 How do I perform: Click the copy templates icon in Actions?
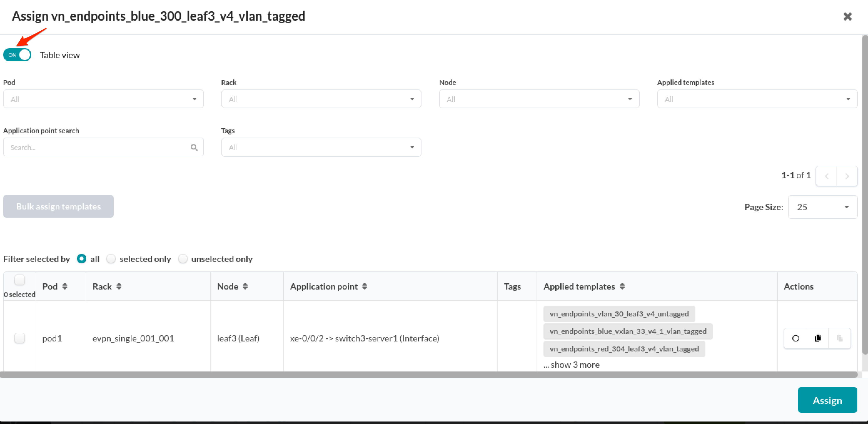click(x=817, y=338)
